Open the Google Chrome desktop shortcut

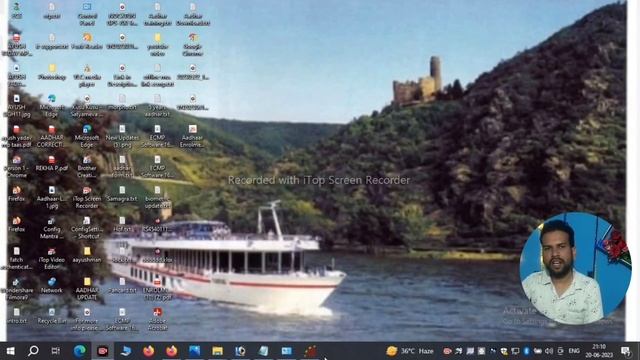click(x=193, y=45)
